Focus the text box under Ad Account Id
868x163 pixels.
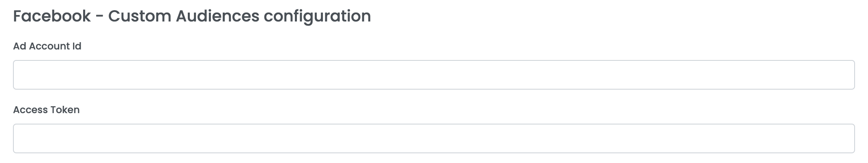tap(434, 75)
